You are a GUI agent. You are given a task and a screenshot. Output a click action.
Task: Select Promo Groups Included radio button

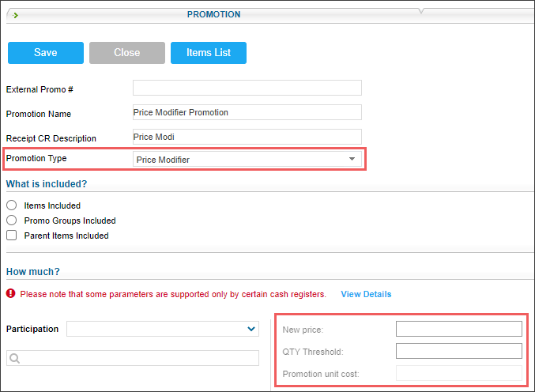point(12,220)
